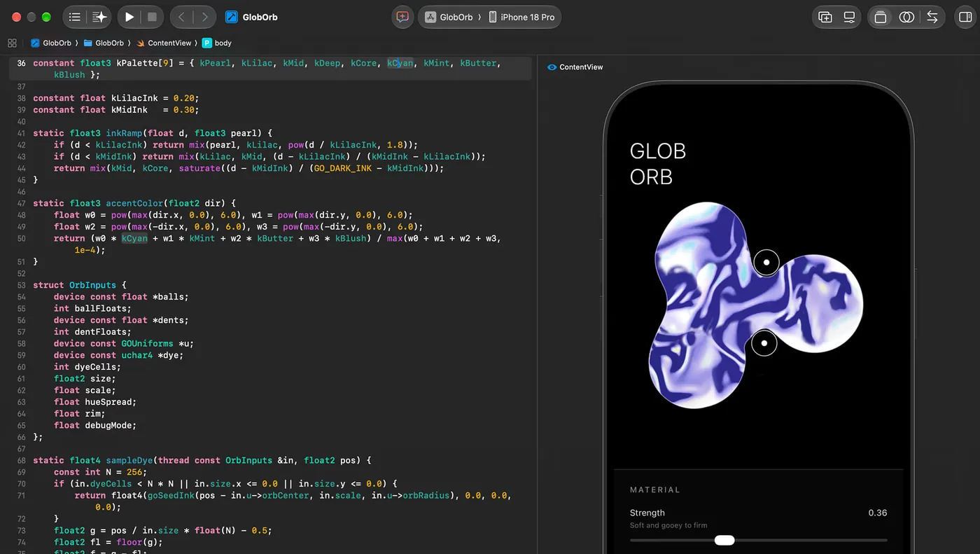Open the related items grid menu
The height and width of the screenshot is (554, 980).
coord(12,43)
